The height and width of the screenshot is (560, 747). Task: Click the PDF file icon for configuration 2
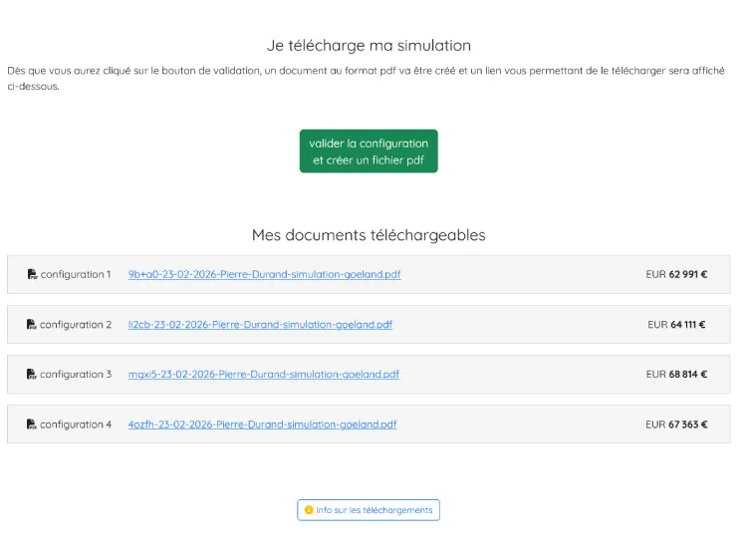pyautogui.click(x=32, y=324)
